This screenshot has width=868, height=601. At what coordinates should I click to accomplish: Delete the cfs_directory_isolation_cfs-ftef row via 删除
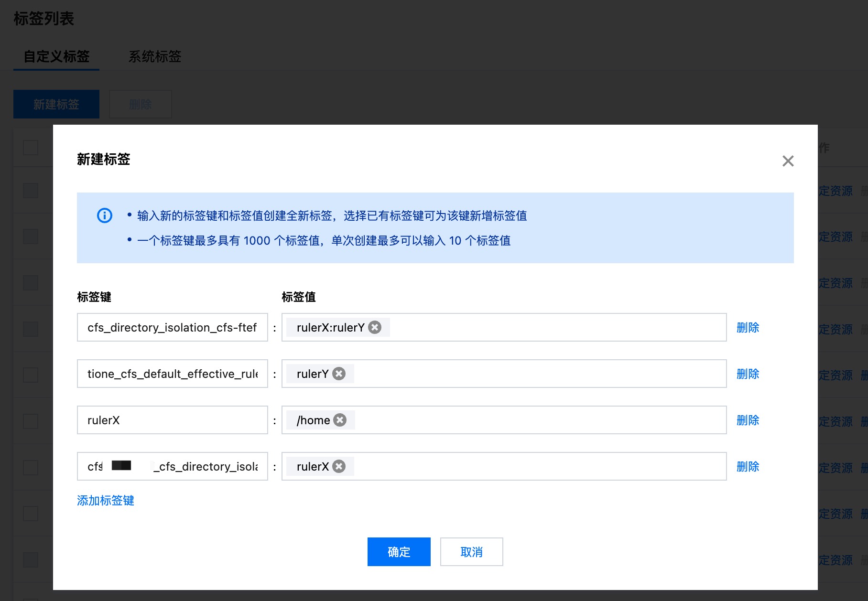pos(748,327)
